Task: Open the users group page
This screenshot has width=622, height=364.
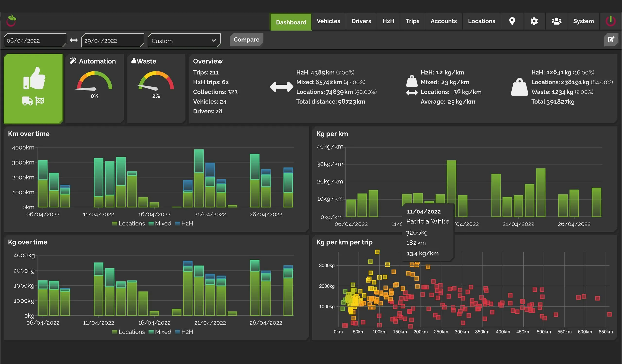Action: [x=557, y=21]
